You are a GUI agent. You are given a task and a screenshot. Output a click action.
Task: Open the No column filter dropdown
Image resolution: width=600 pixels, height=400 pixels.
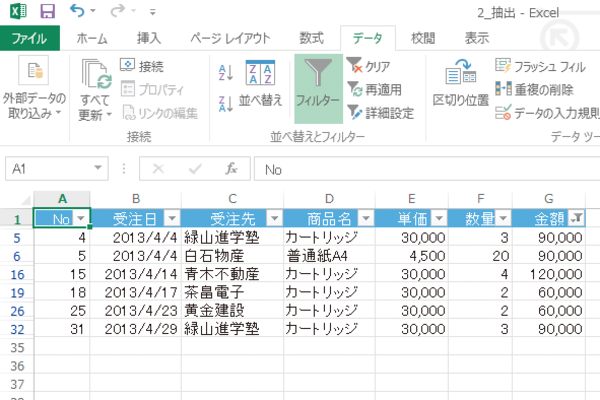pos(81,219)
